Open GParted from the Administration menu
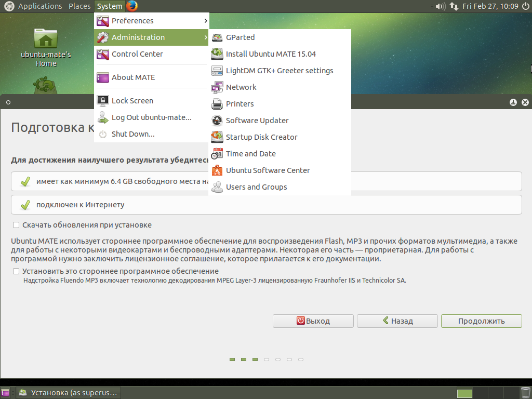The height and width of the screenshot is (399, 532). [x=240, y=37]
